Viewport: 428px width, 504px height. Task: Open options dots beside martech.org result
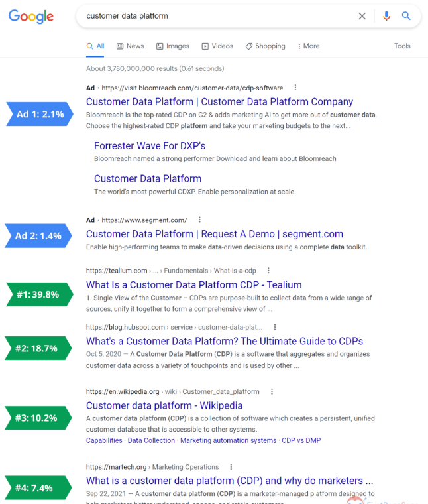231,467
